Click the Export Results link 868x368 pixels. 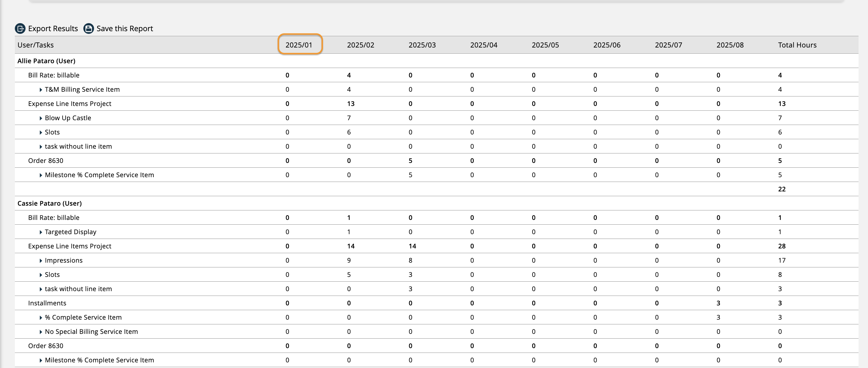(53, 29)
